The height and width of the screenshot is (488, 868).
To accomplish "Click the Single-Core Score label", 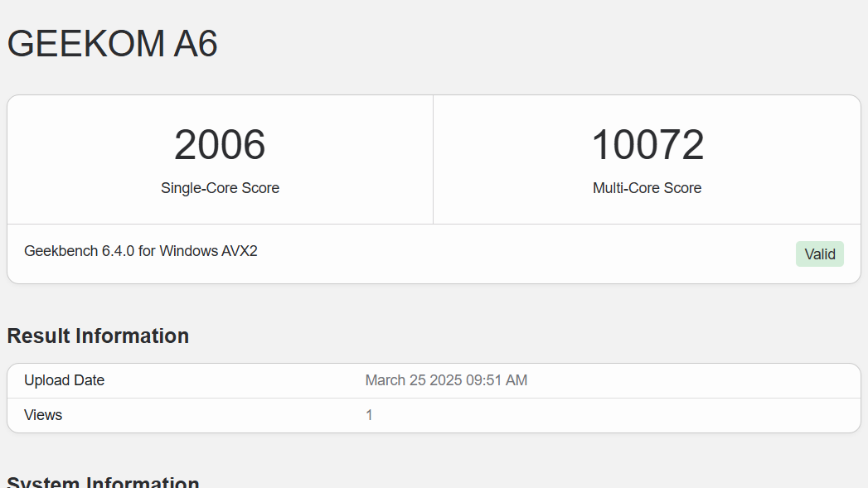I will pos(220,188).
